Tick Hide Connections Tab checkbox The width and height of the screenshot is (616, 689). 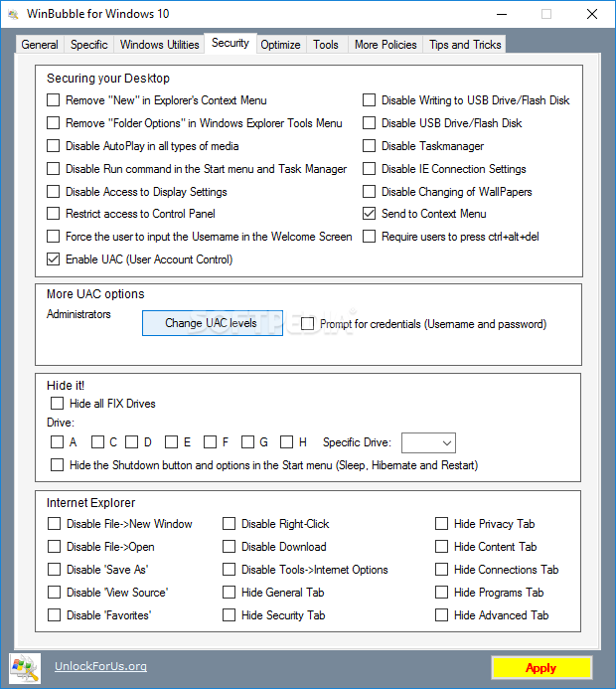[x=441, y=570]
